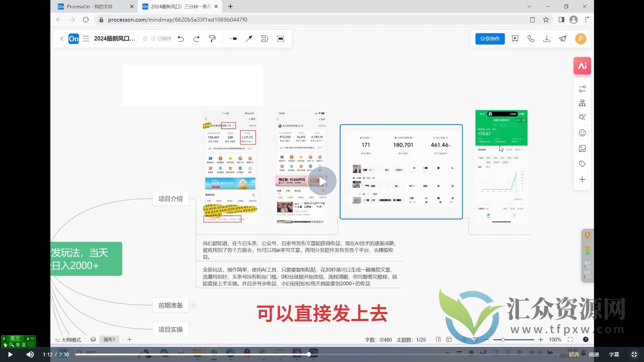Download the mind map
644x362 pixels.
(x=547, y=39)
